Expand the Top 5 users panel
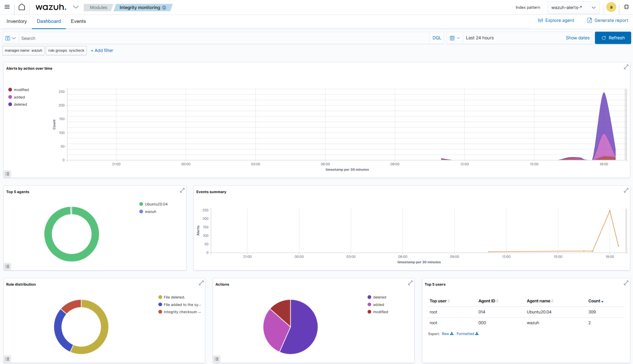Viewport: 633px width, 364px height. click(x=626, y=283)
